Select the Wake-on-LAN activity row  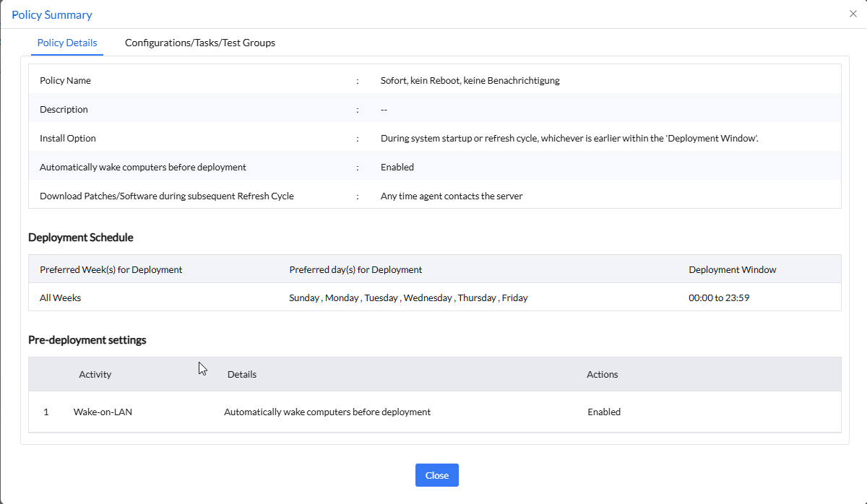point(103,412)
